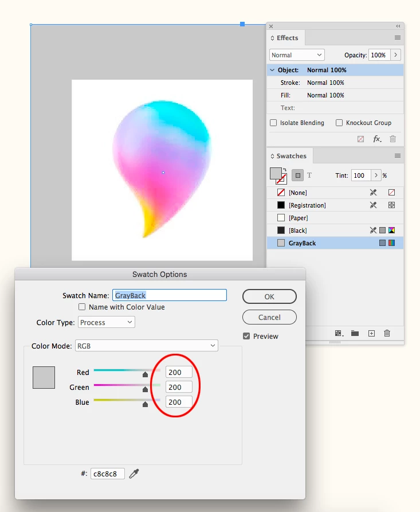Collapse the Swatches panel via tab arrows
This screenshot has width=420, height=512.
(x=272, y=157)
